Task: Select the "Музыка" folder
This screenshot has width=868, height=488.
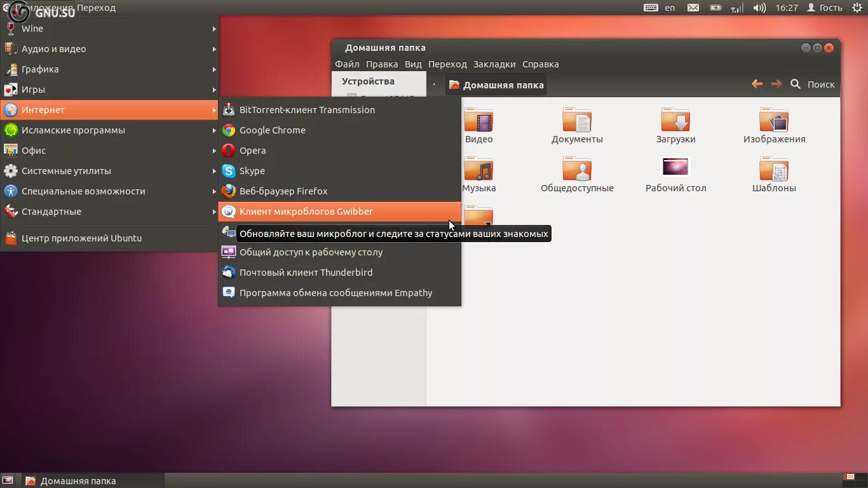Action: pos(478,175)
